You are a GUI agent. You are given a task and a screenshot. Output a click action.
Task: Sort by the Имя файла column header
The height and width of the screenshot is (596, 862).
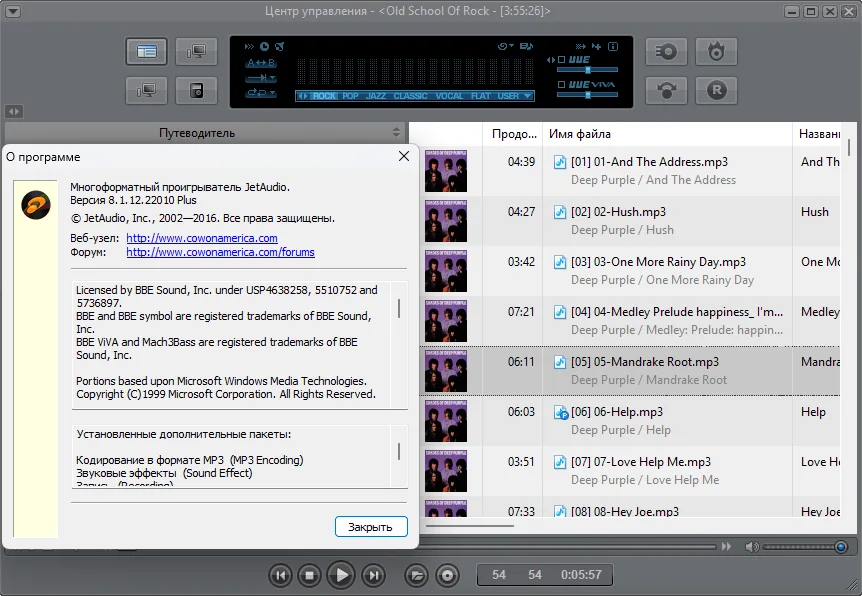point(667,134)
